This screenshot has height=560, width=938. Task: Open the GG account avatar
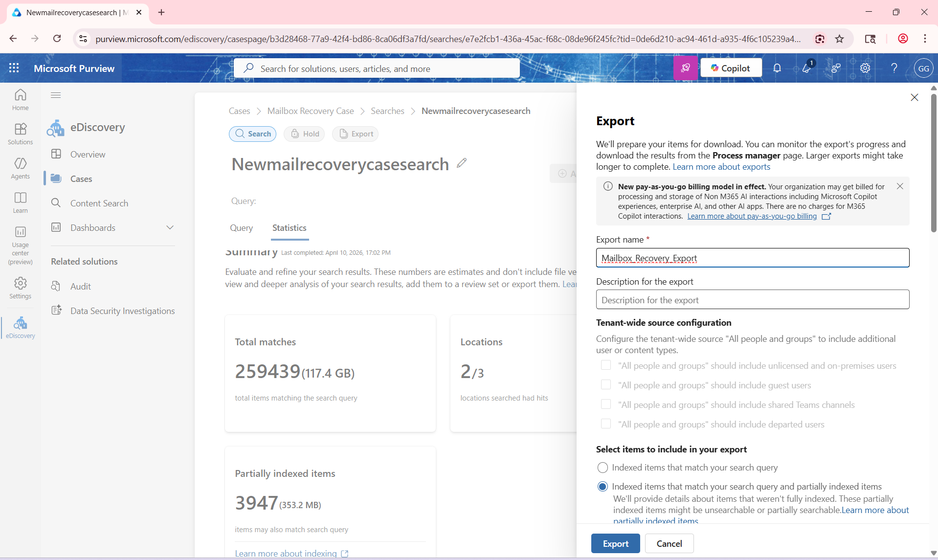click(x=923, y=68)
